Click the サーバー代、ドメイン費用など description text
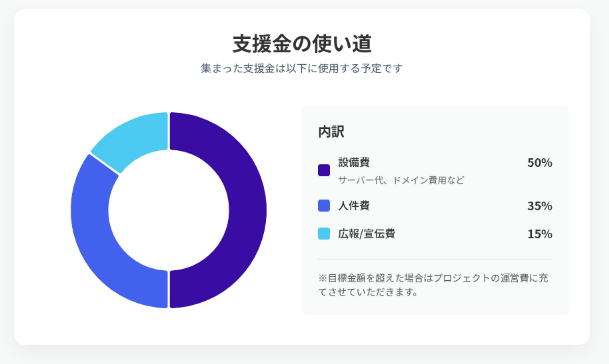Screen dimensions: 609x364 click(401, 180)
